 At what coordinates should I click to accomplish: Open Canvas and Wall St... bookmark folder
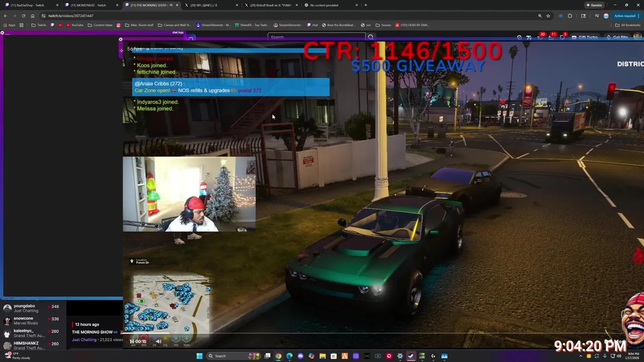[175, 25]
